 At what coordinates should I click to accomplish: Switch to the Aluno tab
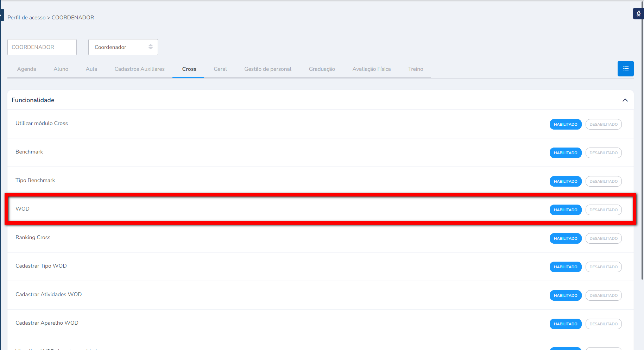tap(61, 69)
